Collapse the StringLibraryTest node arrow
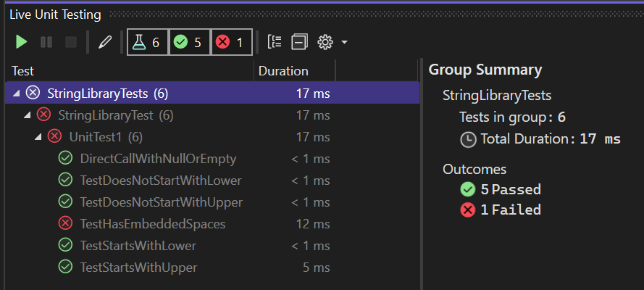 [27, 115]
